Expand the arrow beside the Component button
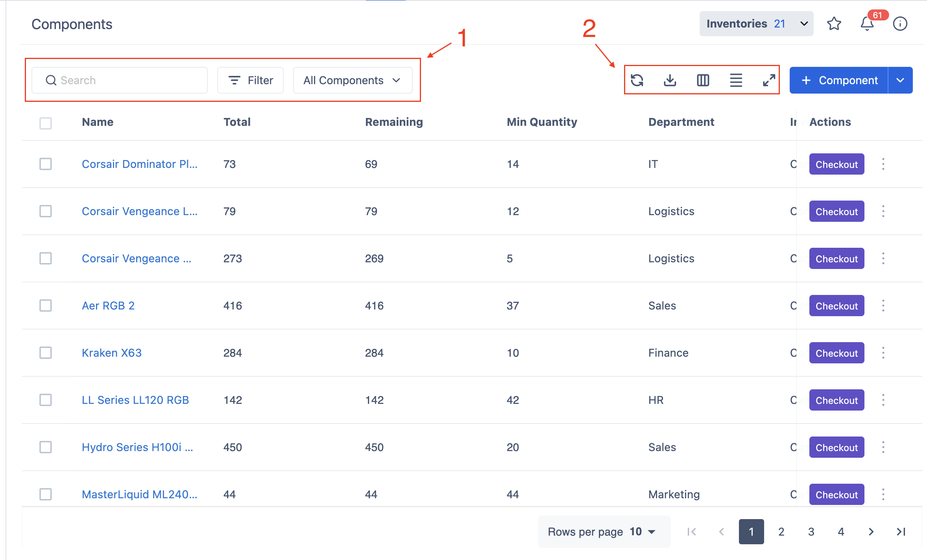Image resolution: width=927 pixels, height=560 pixels. point(900,80)
